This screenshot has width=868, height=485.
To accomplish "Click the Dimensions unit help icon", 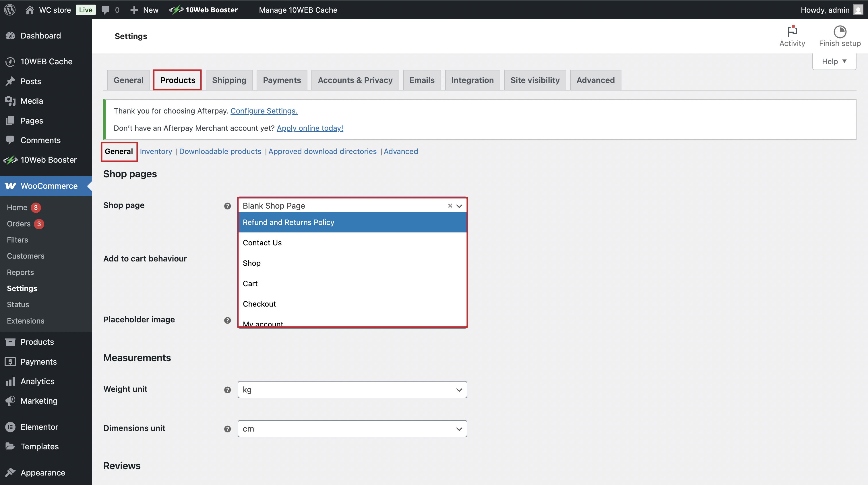I will [x=227, y=429].
